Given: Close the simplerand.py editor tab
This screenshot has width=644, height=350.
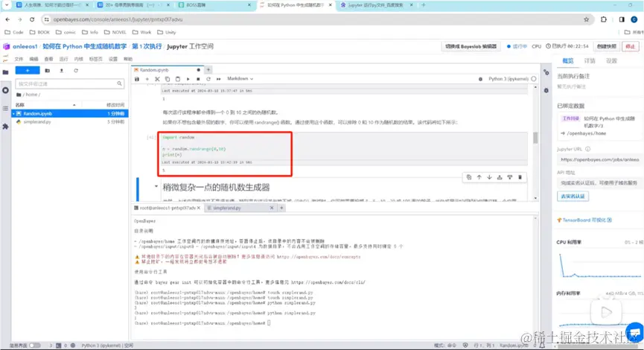Looking at the screenshot, I should point(272,208).
